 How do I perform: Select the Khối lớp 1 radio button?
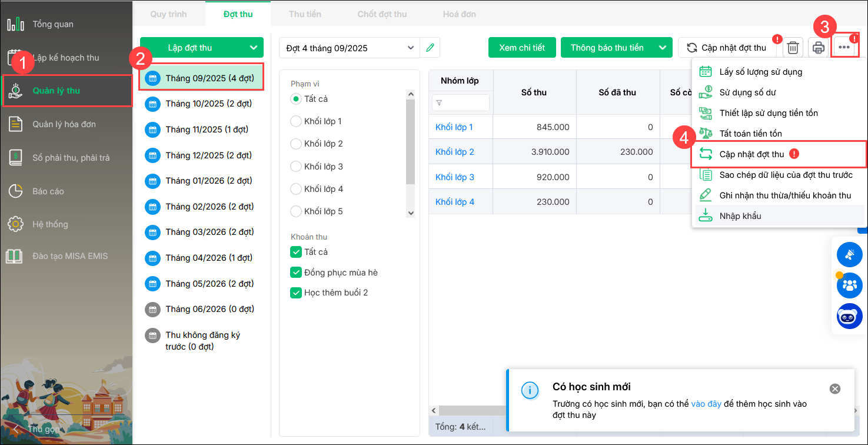pyautogui.click(x=296, y=121)
